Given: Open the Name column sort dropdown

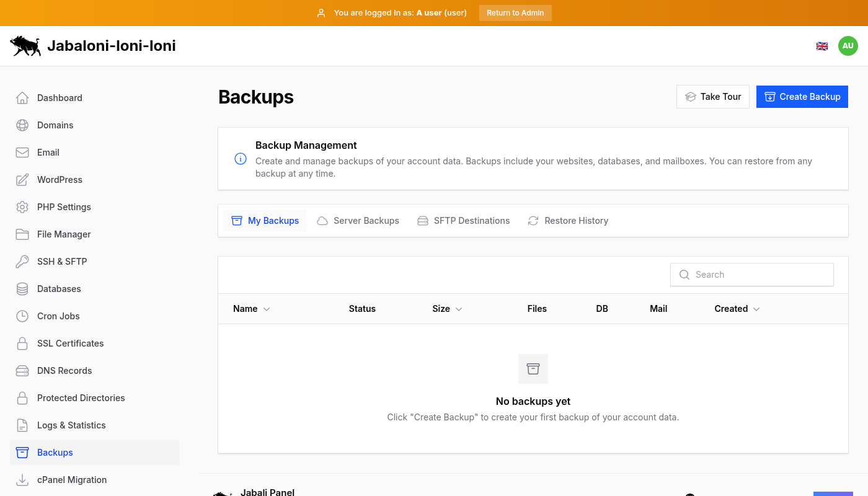Looking at the screenshot, I should (267, 308).
